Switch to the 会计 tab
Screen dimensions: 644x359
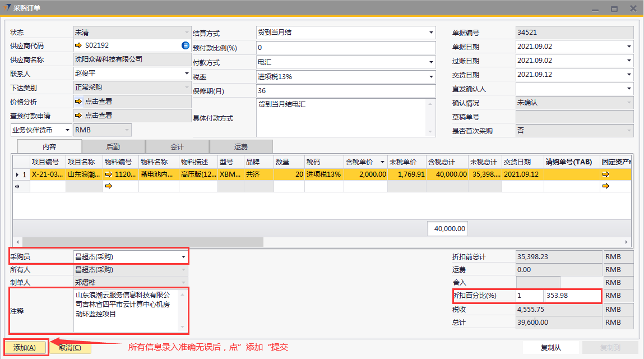177,147
